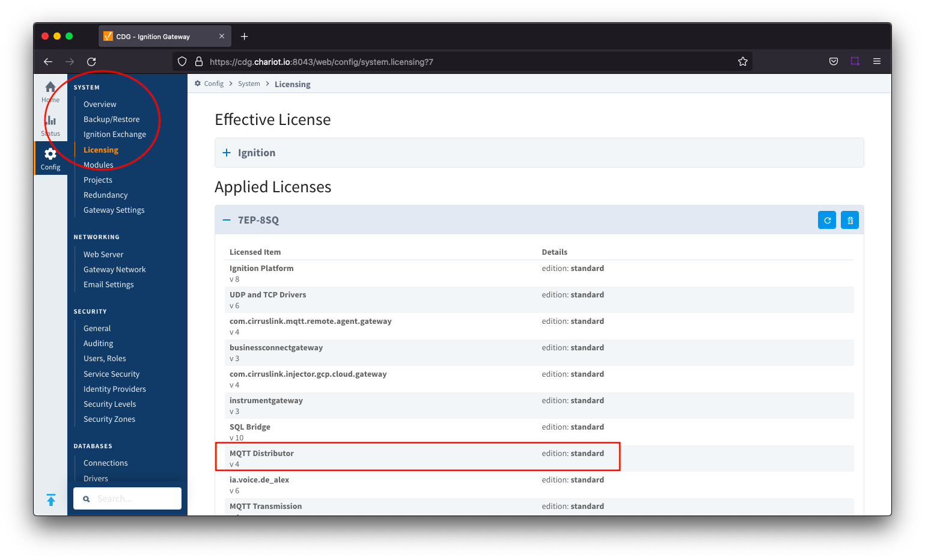This screenshot has width=925, height=560.
Task: Open Gateway Network under Networking
Action: pyautogui.click(x=115, y=269)
